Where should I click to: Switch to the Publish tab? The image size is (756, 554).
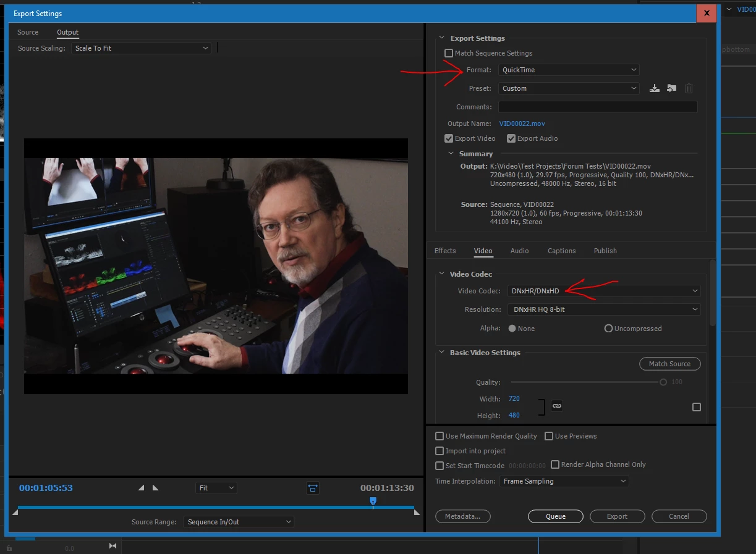(605, 251)
